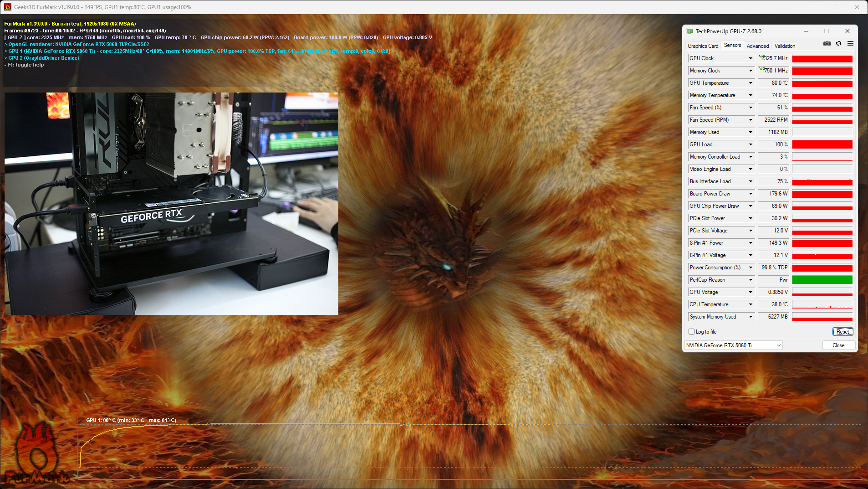Switch to the Graphics Card tab
The width and height of the screenshot is (868, 489).
[x=703, y=46]
